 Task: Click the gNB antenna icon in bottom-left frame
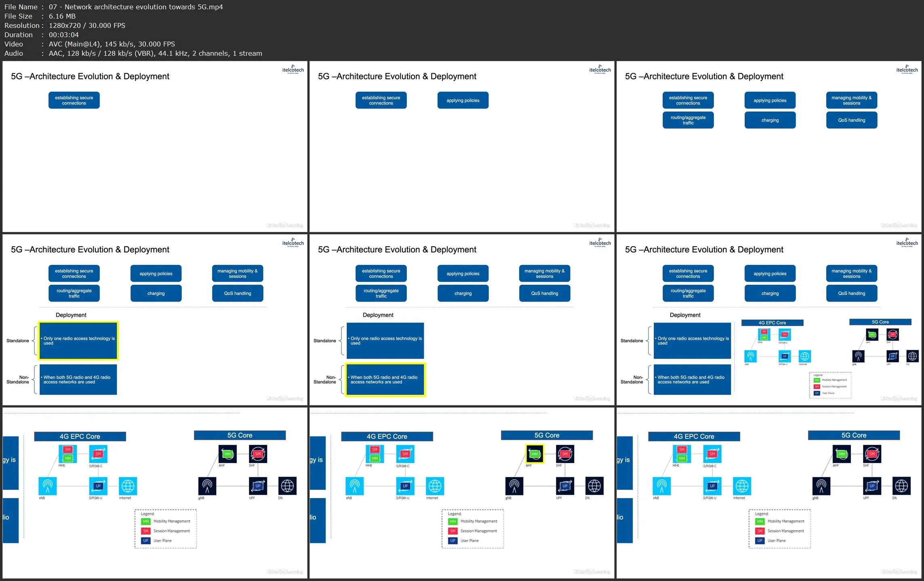click(207, 486)
